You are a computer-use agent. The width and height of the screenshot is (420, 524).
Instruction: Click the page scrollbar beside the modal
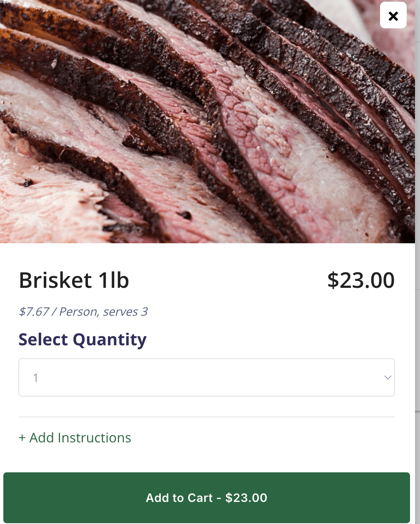[417, 250]
